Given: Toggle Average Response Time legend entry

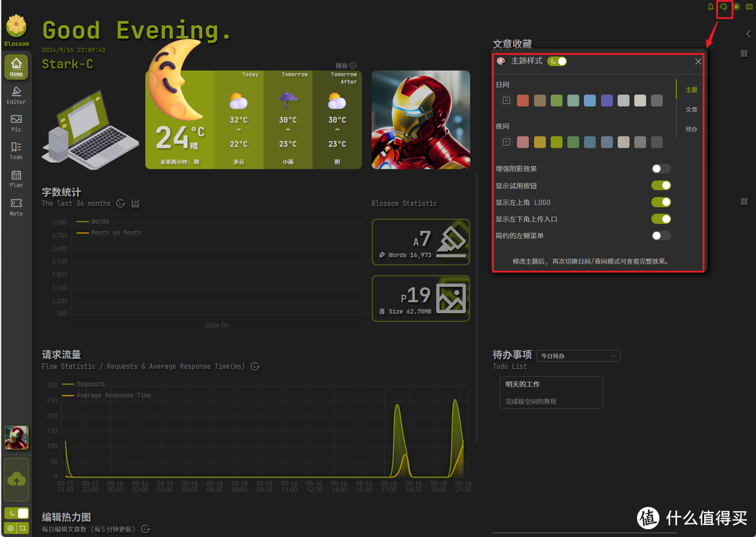Looking at the screenshot, I should coord(106,396).
